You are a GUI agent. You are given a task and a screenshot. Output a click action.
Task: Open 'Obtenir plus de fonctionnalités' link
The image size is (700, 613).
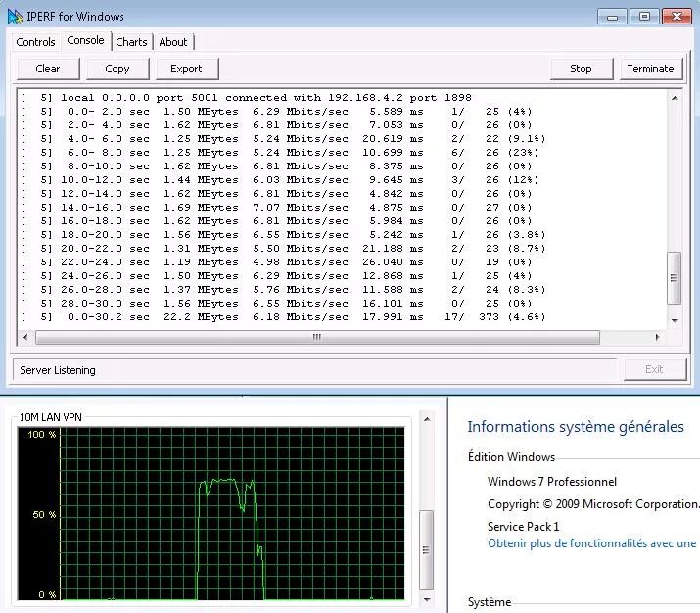click(x=592, y=543)
